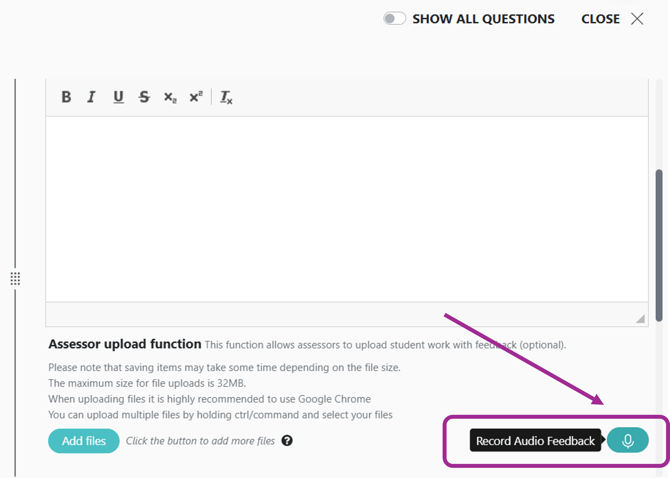The height and width of the screenshot is (478, 670).
Task: Select the superscript formatting icon
Action: pyautogui.click(x=196, y=97)
